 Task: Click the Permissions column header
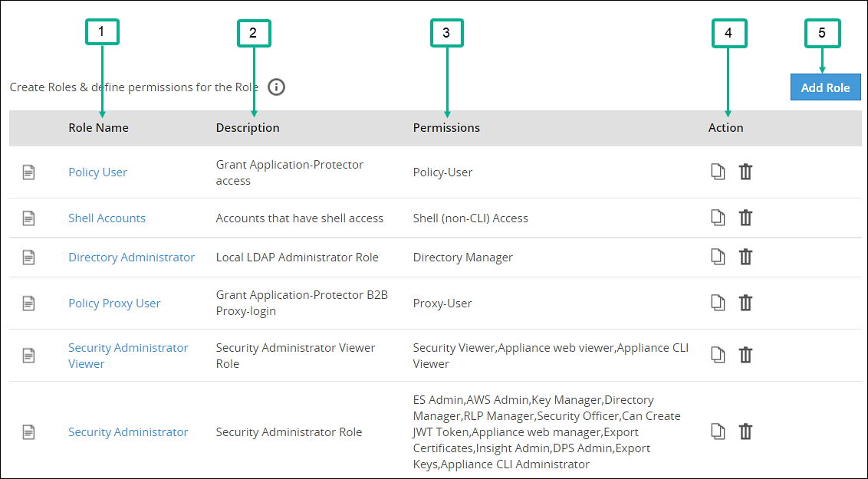click(x=446, y=127)
